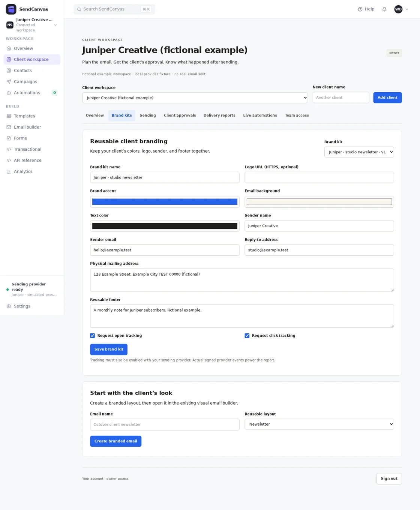Viewport: 420px width, 510px height.
Task: Click the SendCanvas logo icon
Action: [x=11, y=9]
